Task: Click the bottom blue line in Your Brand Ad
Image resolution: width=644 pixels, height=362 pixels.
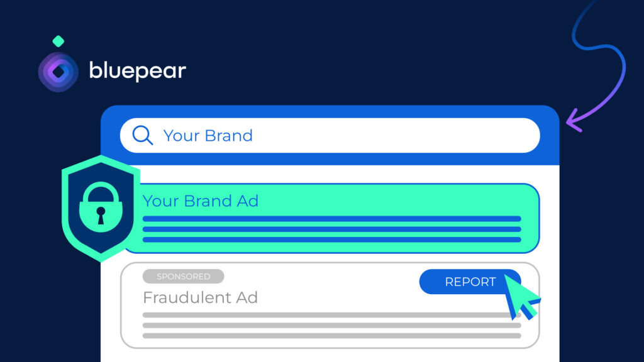Action: click(x=331, y=239)
